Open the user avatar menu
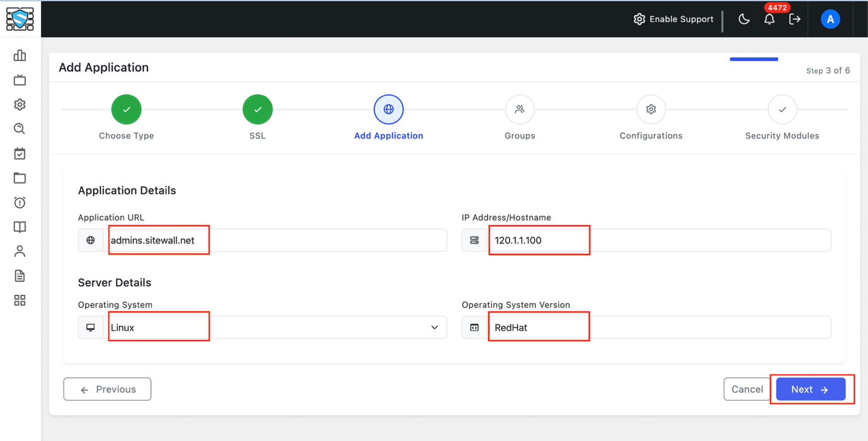 coord(830,20)
